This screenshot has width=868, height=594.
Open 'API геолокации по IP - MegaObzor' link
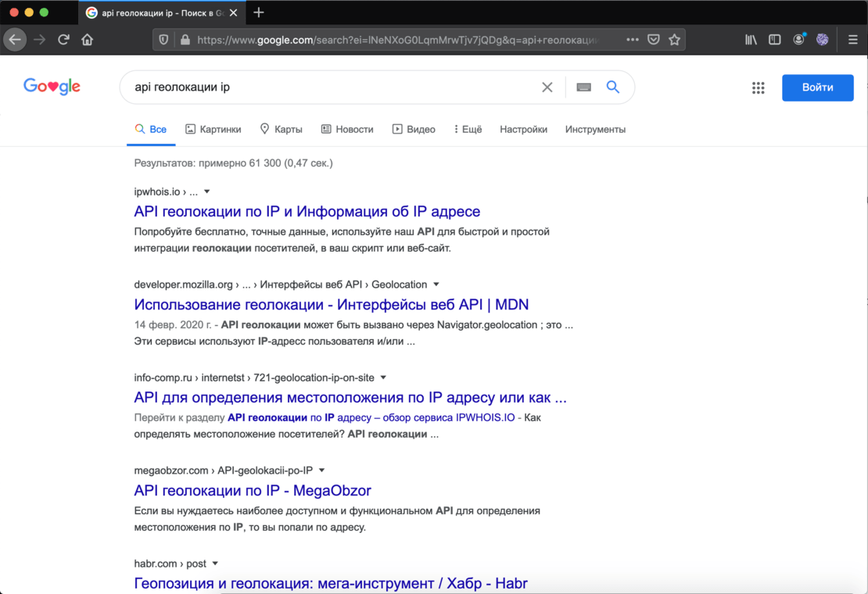[253, 490]
